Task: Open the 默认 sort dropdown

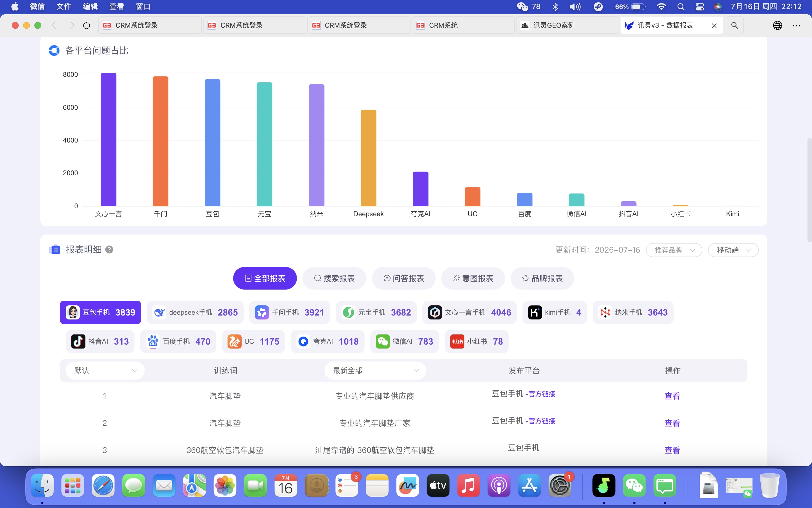Action: 105,371
